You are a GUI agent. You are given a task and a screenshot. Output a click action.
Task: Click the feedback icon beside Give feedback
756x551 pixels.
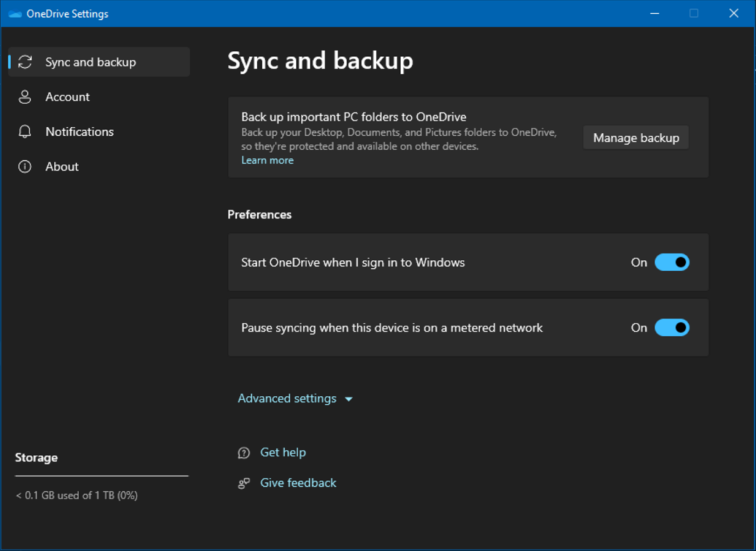click(244, 482)
